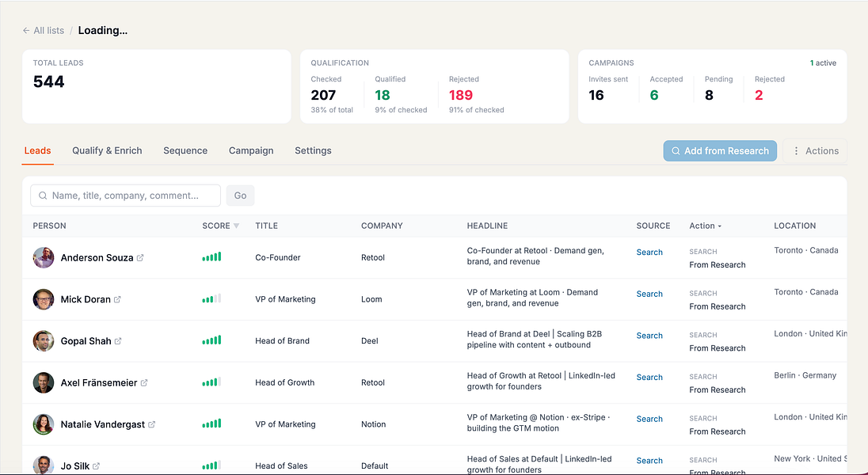This screenshot has width=868, height=475.
Task: Open Mick Doran's external profile link icon
Action: click(117, 299)
